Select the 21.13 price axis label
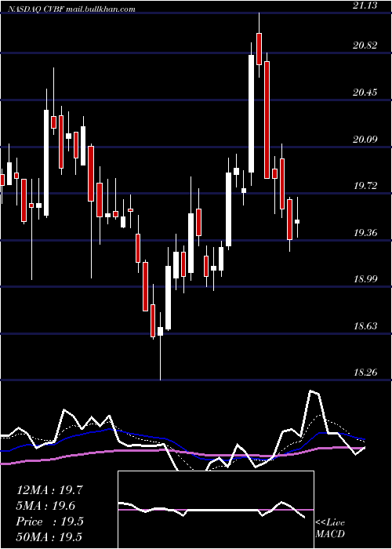The height and width of the screenshot is (549, 392). click(365, 5)
